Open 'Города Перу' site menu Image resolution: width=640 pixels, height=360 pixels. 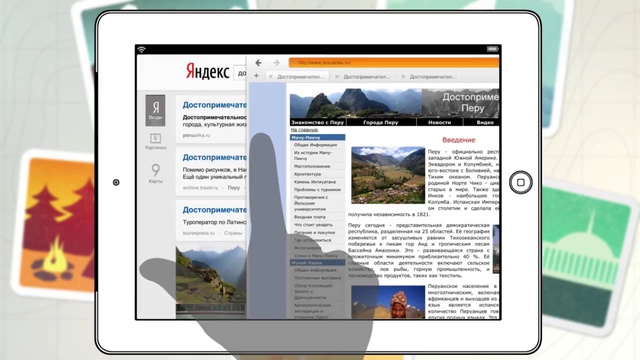(381, 122)
